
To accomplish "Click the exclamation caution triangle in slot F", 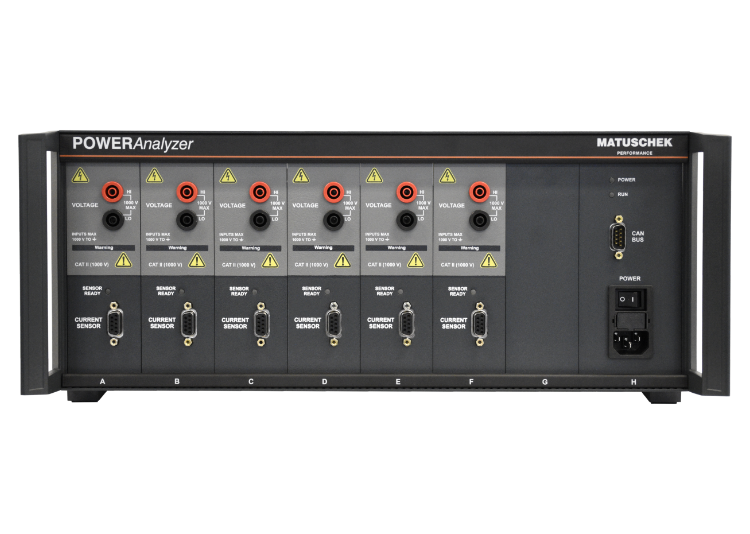I will (x=488, y=260).
